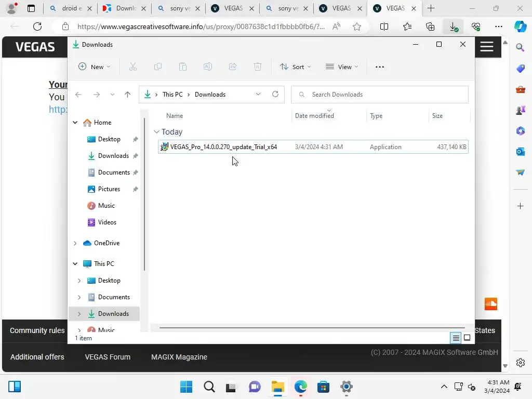Collapse the This PC tree node
Image resolution: width=532 pixels, height=399 pixels.
tap(75, 263)
